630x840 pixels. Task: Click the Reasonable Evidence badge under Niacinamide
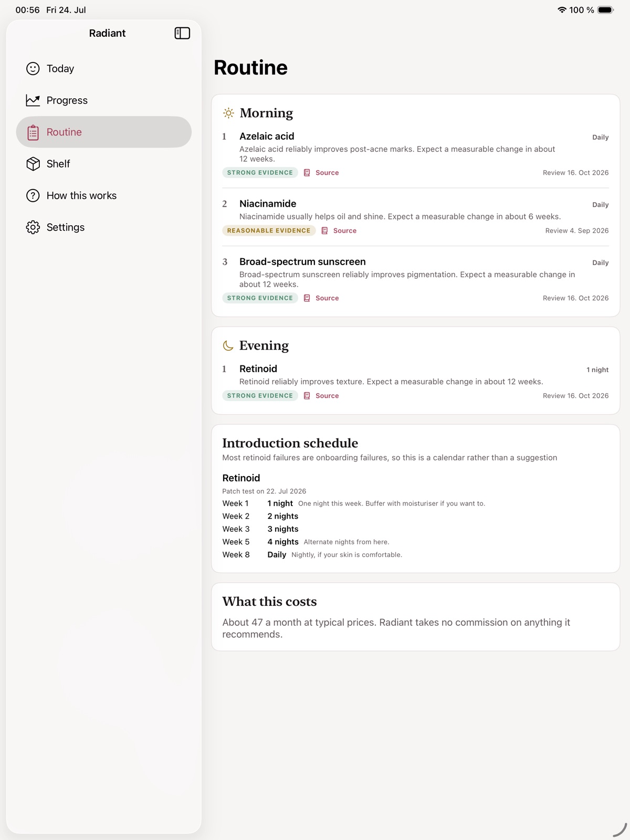tap(269, 230)
